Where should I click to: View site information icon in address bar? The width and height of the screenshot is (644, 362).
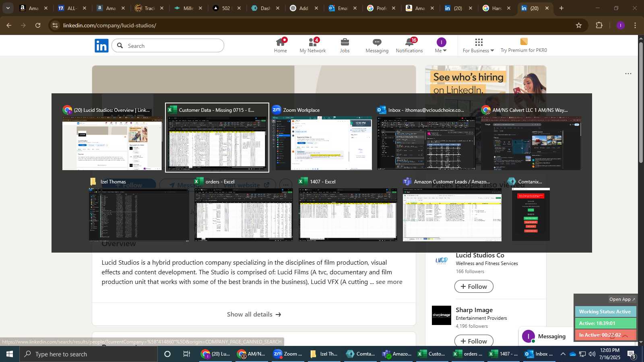point(55,25)
